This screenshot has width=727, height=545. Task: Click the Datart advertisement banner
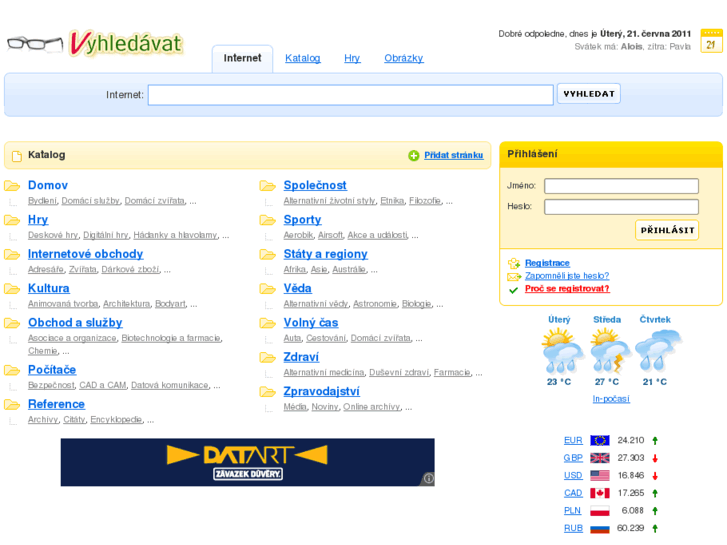pyautogui.click(x=247, y=462)
